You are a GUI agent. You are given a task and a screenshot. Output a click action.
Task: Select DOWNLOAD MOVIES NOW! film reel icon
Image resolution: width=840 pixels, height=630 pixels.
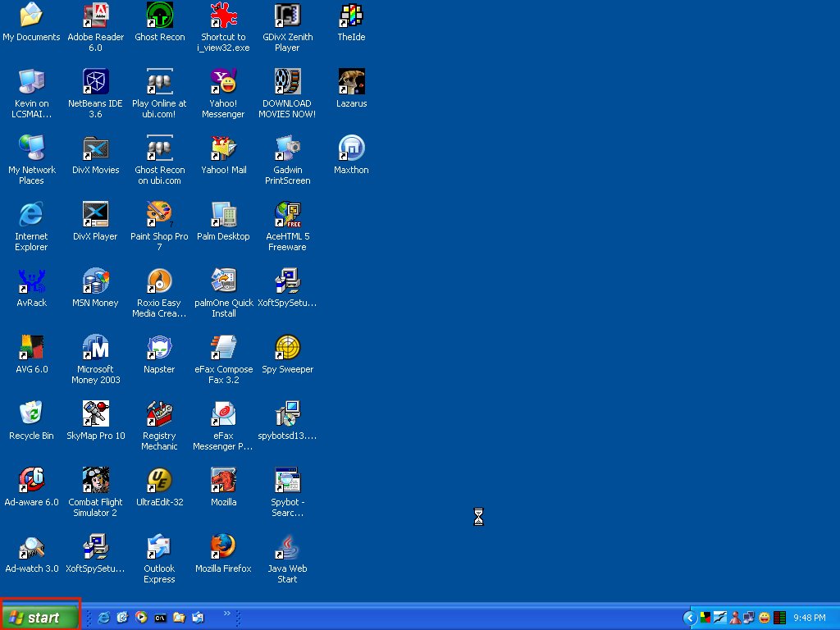287,81
